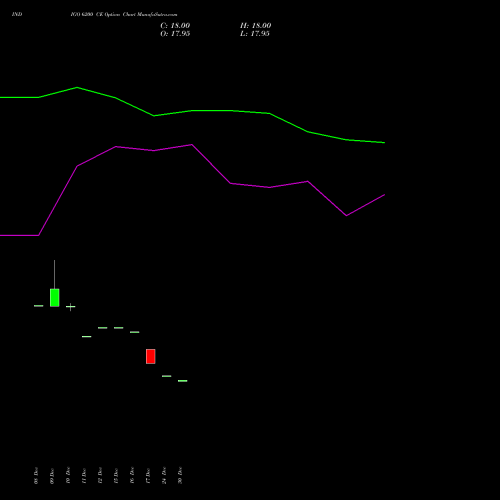Click the low price value L: 17.95
This screenshot has width=500, height=500.
pyautogui.click(x=255, y=34)
